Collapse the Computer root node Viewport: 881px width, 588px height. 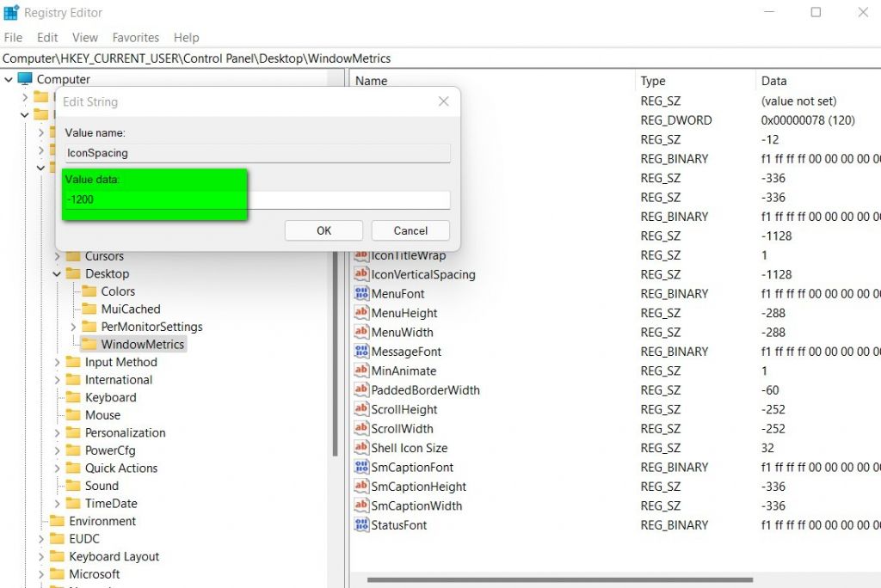point(9,79)
